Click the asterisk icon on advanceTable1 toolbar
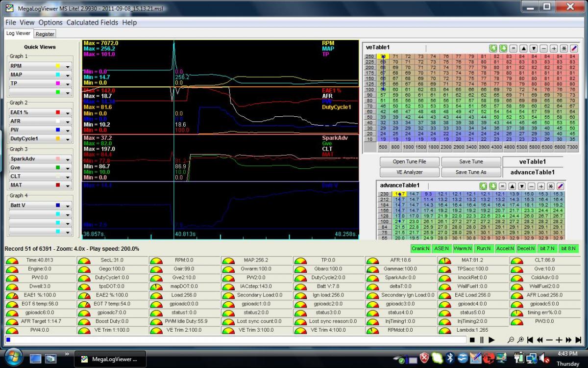Viewport: 588px width, 368px height. pos(551,186)
